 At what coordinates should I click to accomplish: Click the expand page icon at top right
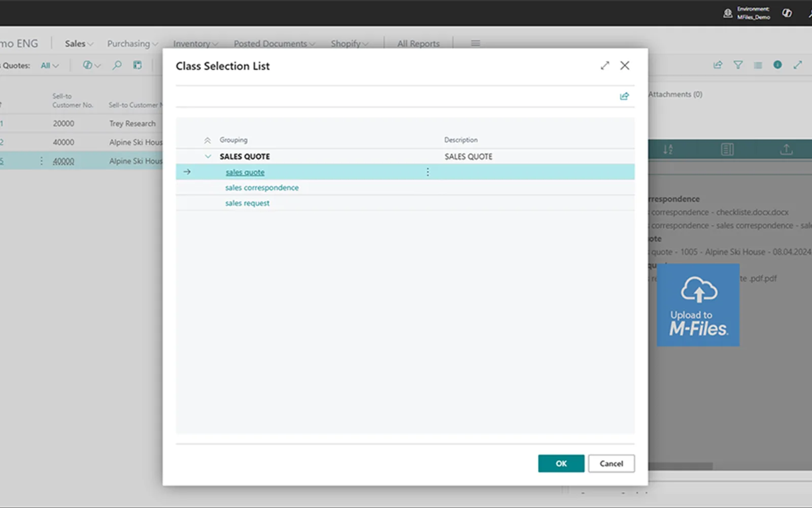(798, 65)
